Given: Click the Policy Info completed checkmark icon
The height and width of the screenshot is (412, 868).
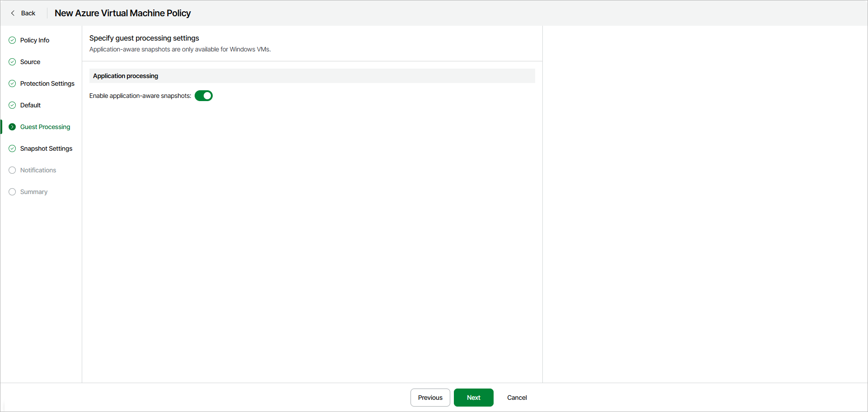Looking at the screenshot, I should [x=12, y=40].
